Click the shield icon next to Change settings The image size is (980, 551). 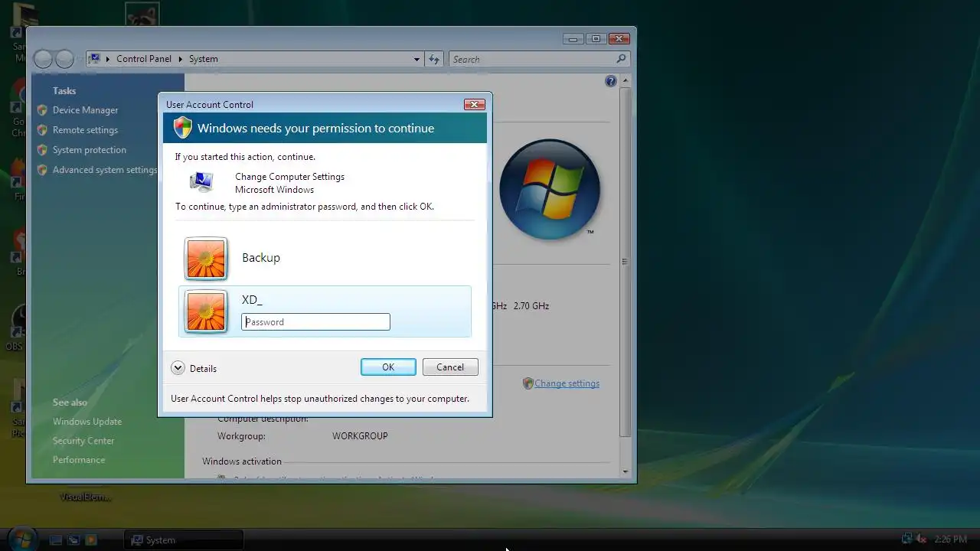coord(528,383)
